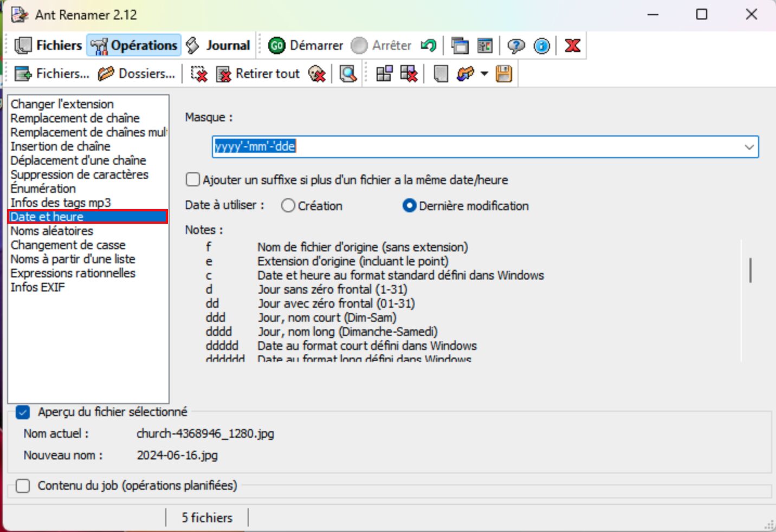
Task: Click the remove selected files icon
Action: pos(199,74)
